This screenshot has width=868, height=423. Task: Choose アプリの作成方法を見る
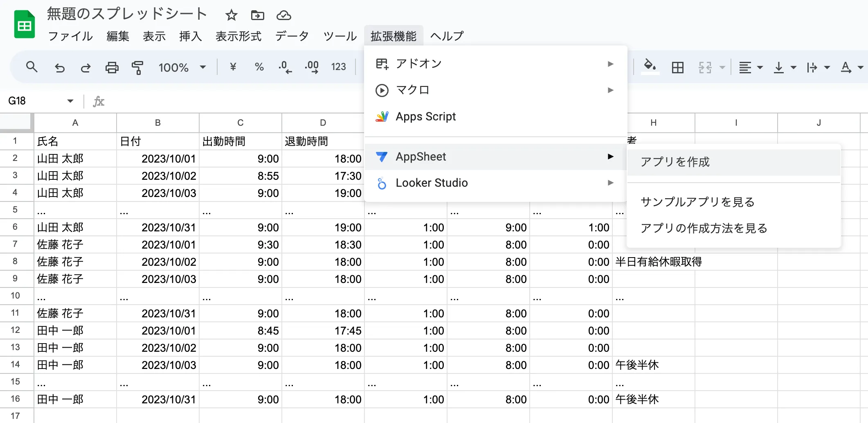(733, 228)
